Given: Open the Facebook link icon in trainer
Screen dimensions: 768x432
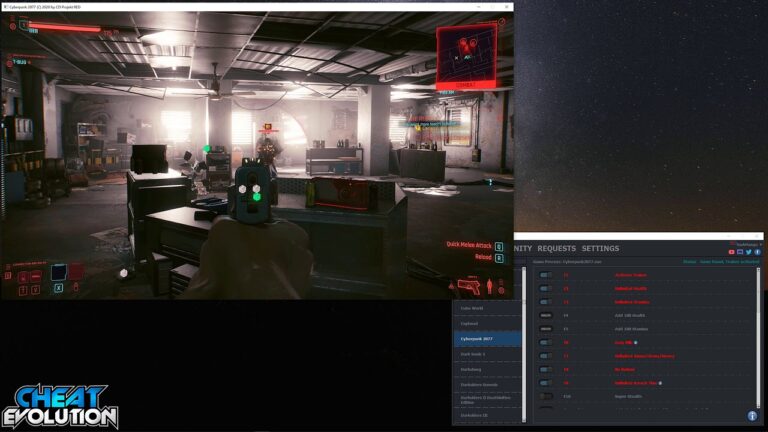Looking at the screenshot, I should click(758, 252).
